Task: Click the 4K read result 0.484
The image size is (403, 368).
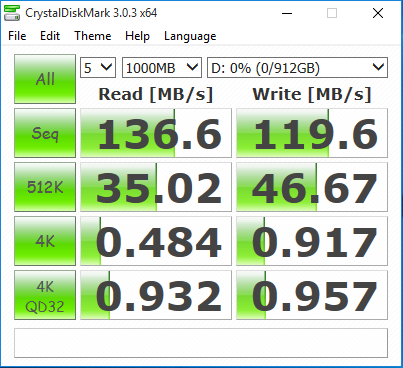Action: pos(156,241)
